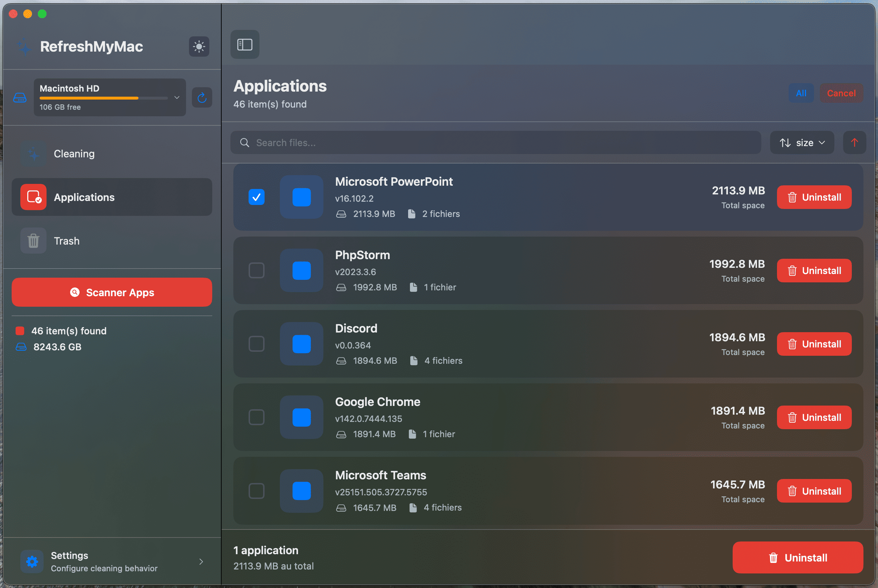Viewport: 878px width, 588px height.
Task: Open the Macintosh HD drive selector
Action: [176, 97]
